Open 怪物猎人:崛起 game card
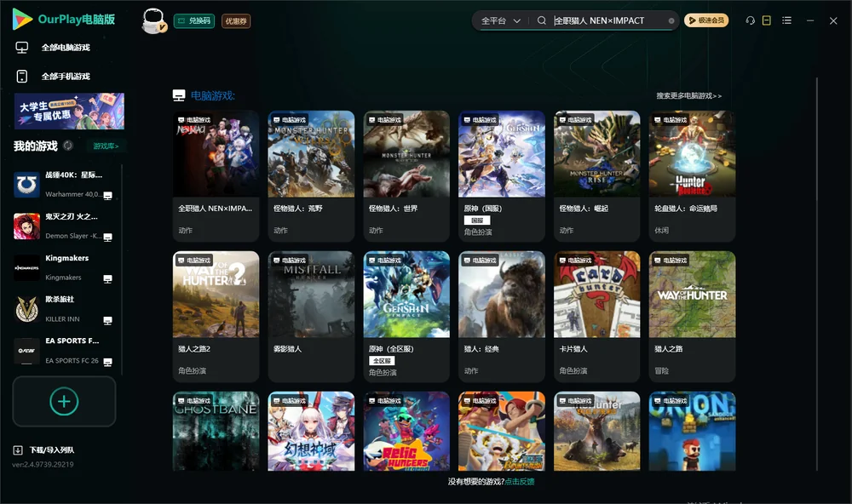The image size is (852, 504). [596, 176]
